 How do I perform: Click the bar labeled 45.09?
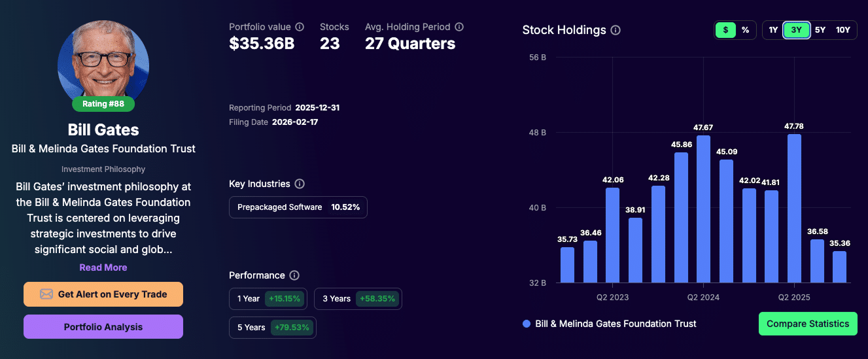click(726, 222)
